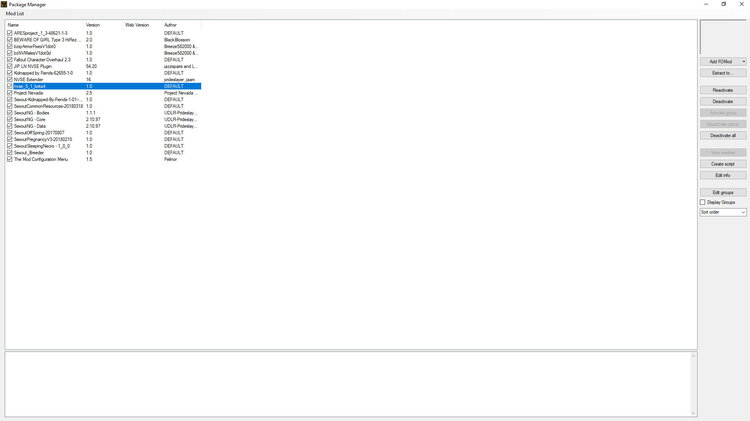Viewport: 750px width, 421px height.
Task: Click the Add FOMod button
Action: (x=720, y=62)
